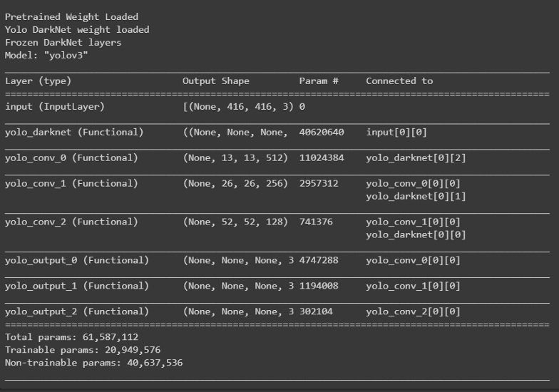
Task: Select the yolo_conv_2 (Functional) layer name
Action: coord(71,222)
